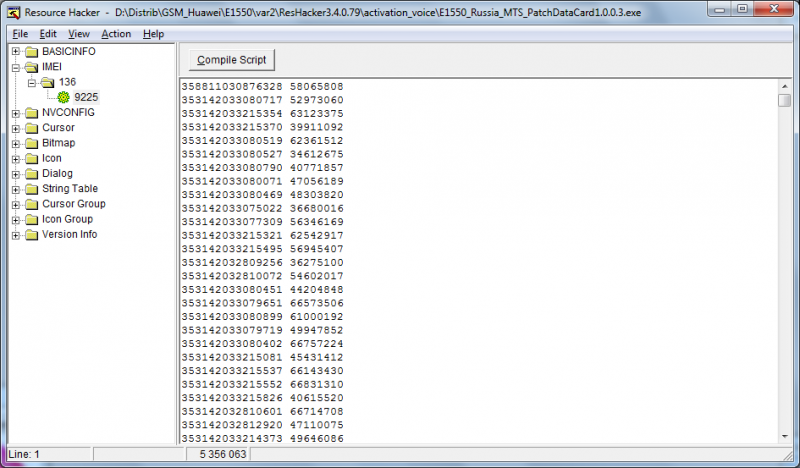Click the Dialog folder icon

pos(32,174)
